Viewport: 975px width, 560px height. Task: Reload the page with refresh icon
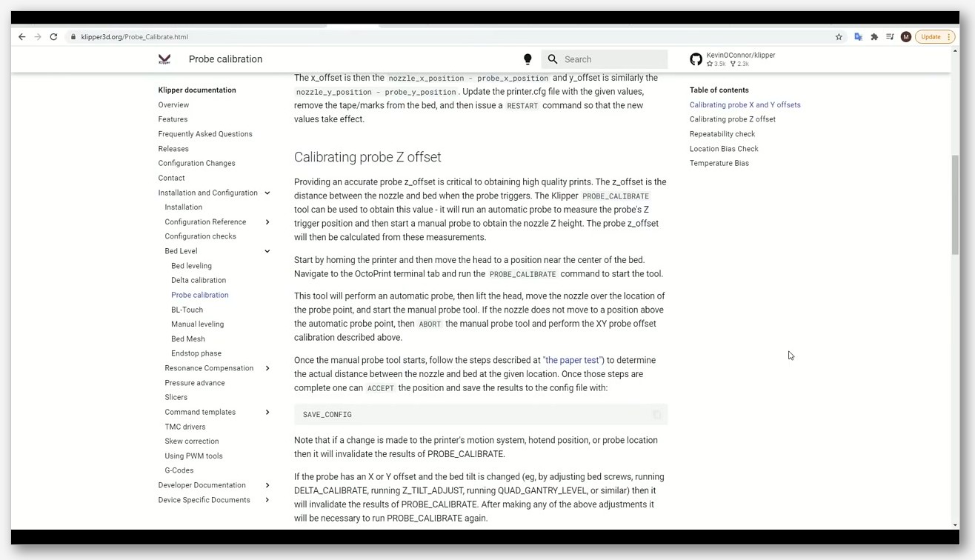pyautogui.click(x=53, y=36)
